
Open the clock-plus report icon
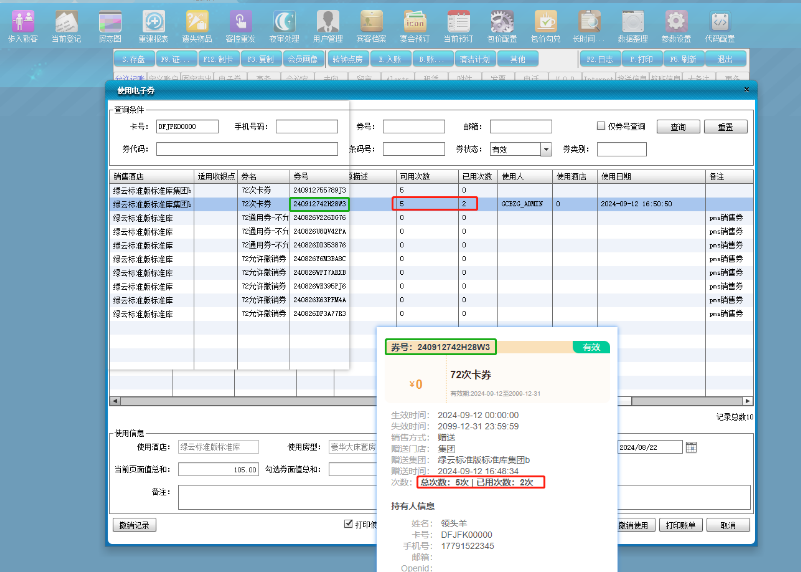(x=153, y=27)
